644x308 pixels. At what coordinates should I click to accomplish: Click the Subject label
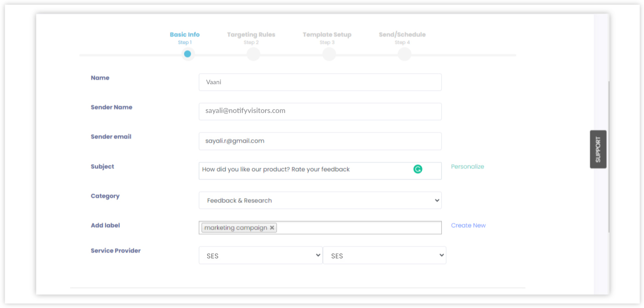(x=102, y=166)
